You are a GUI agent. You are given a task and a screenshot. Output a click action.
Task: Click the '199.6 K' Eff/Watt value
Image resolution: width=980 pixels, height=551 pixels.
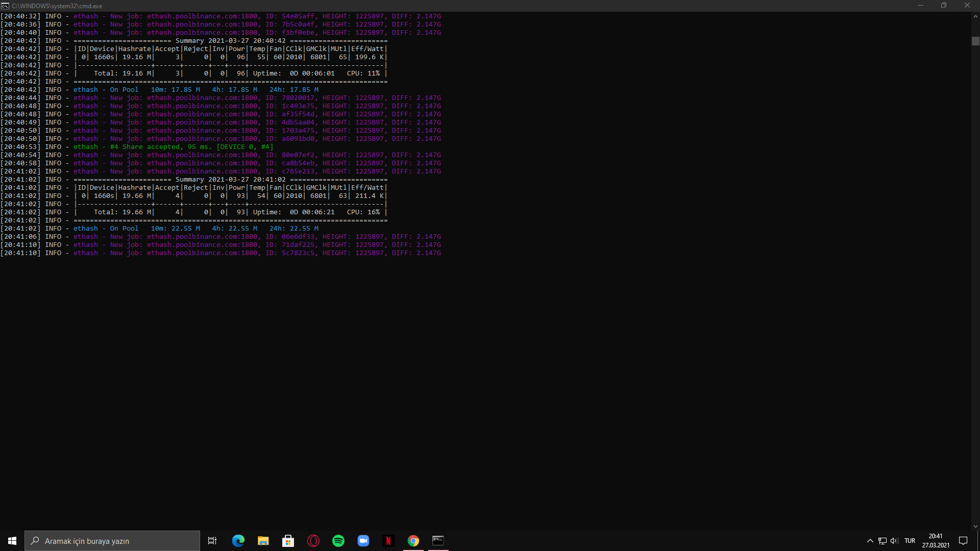(370, 57)
